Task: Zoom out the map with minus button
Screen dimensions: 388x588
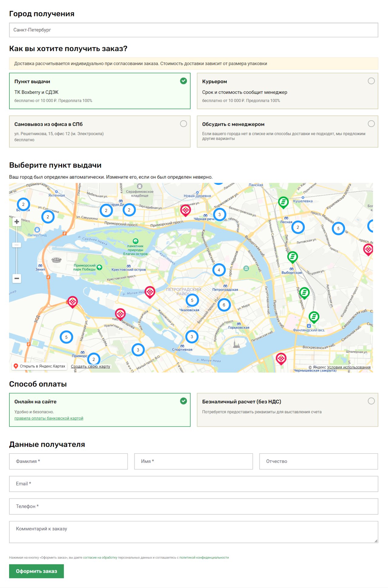Action: click(x=17, y=278)
